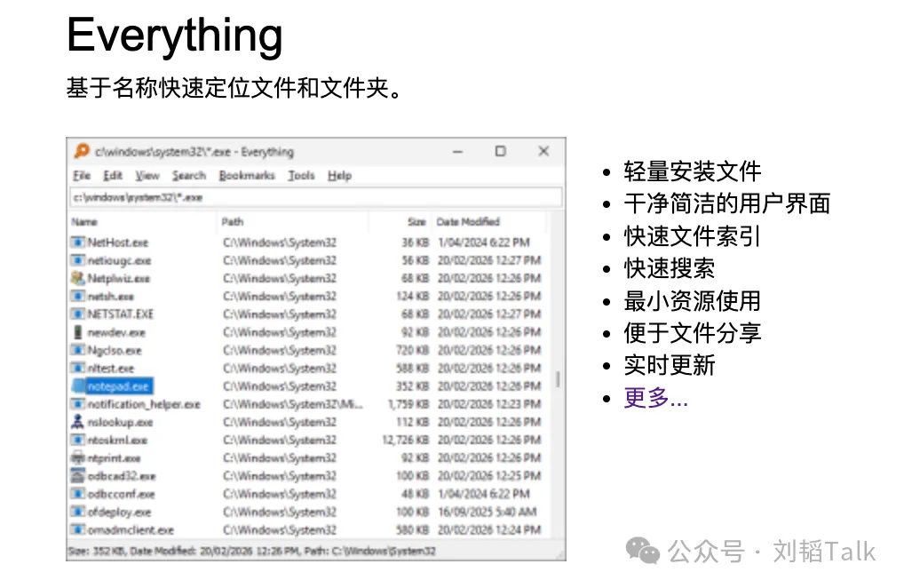Click the results list vertical scrollbar thumb
904x588 pixels.
(x=558, y=378)
